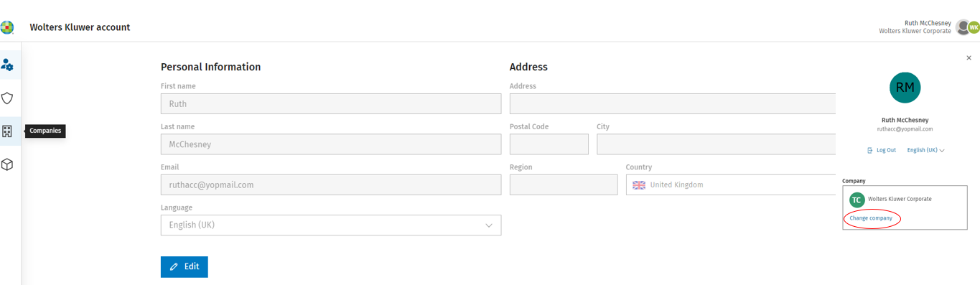980x285 pixels.
Task: Click the Personal Information heading
Action: click(x=210, y=67)
